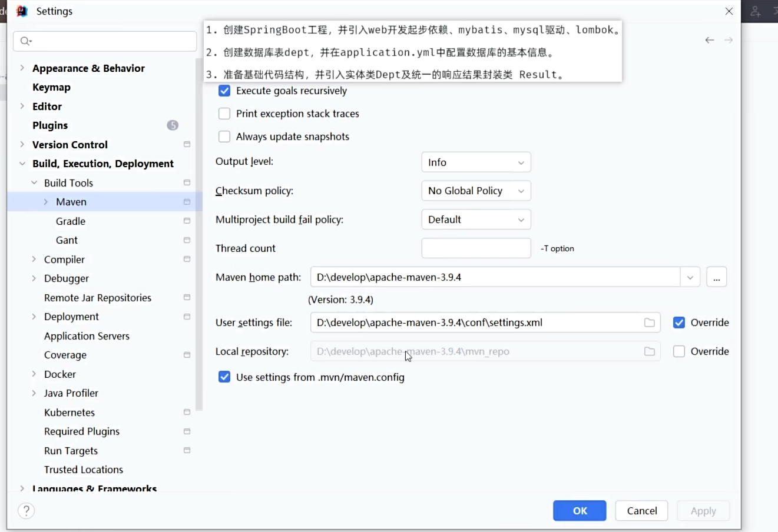Click the disabled Apply button
The width and height of the screenshot is (778, 532).
click(703, 511)
